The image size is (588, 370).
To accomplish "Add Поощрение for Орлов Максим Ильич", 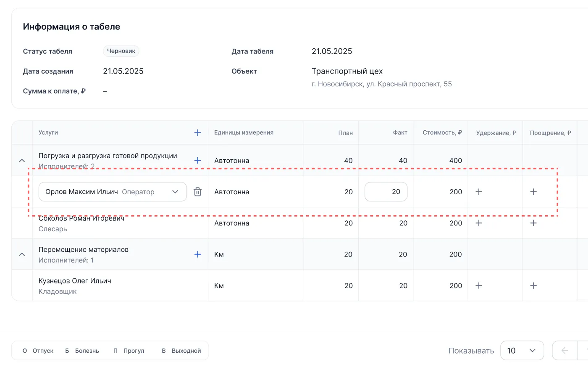I will point(533,192).
